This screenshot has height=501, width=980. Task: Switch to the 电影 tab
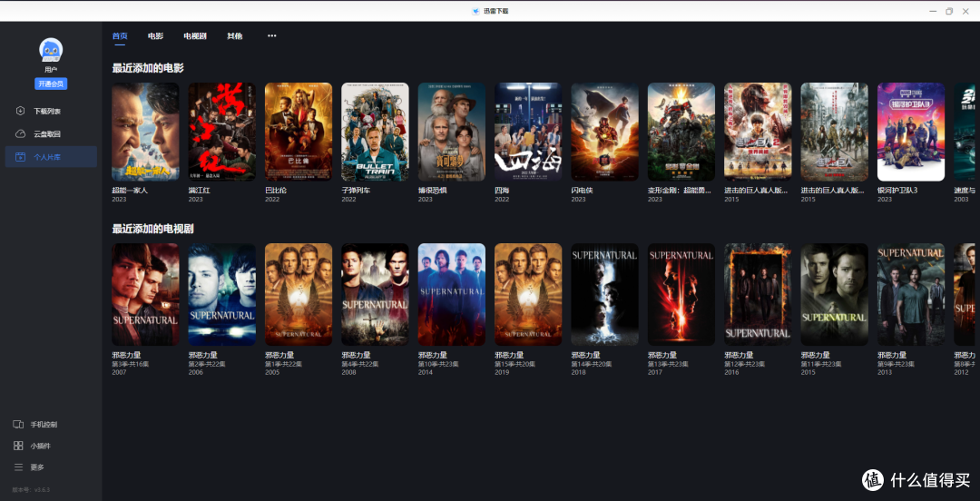click(x=155, y=36)
